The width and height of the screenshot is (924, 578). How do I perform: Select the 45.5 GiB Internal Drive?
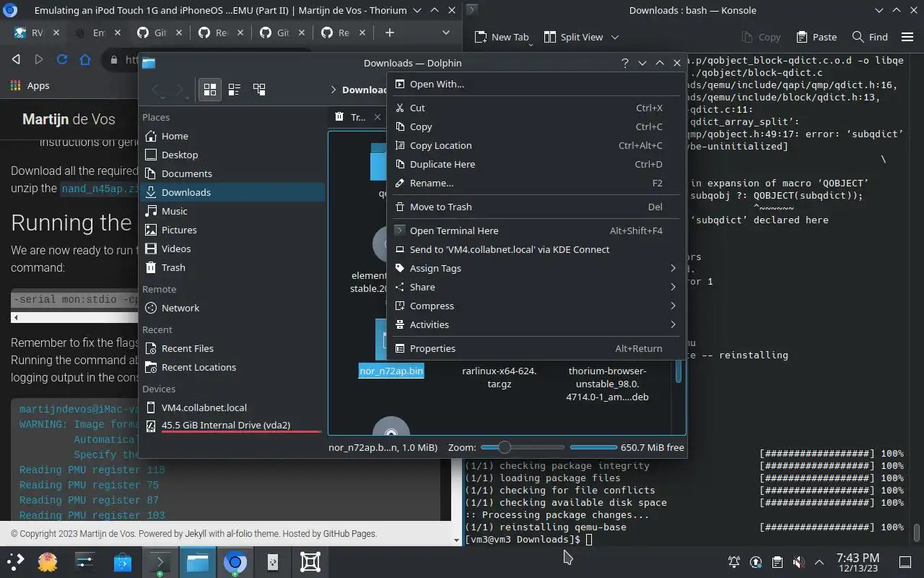232,426
